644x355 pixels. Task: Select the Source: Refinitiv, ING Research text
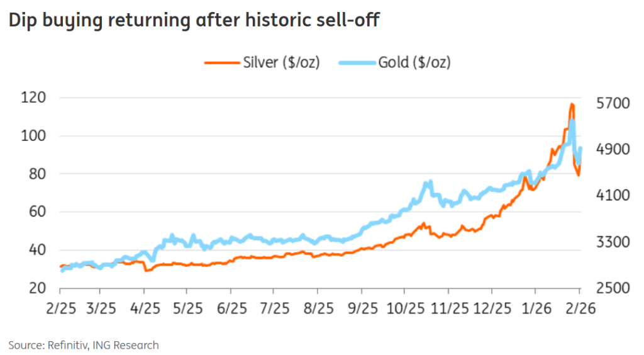coord(84,345)
